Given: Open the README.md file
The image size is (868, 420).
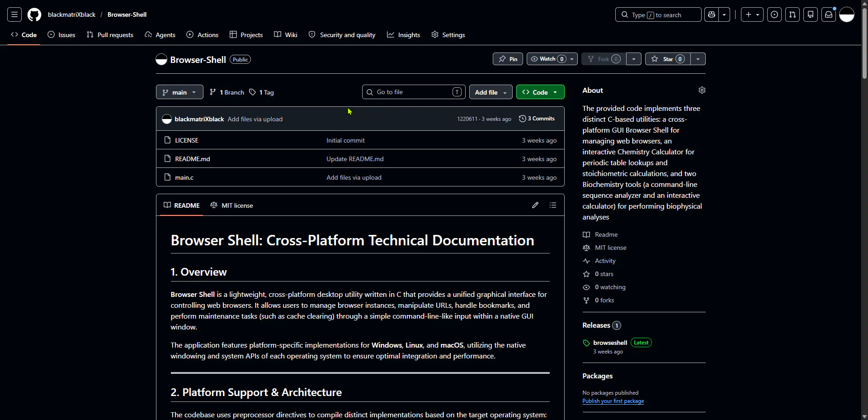Looking at the screenshot, I should pyautogui.click(x=193, y=159).
